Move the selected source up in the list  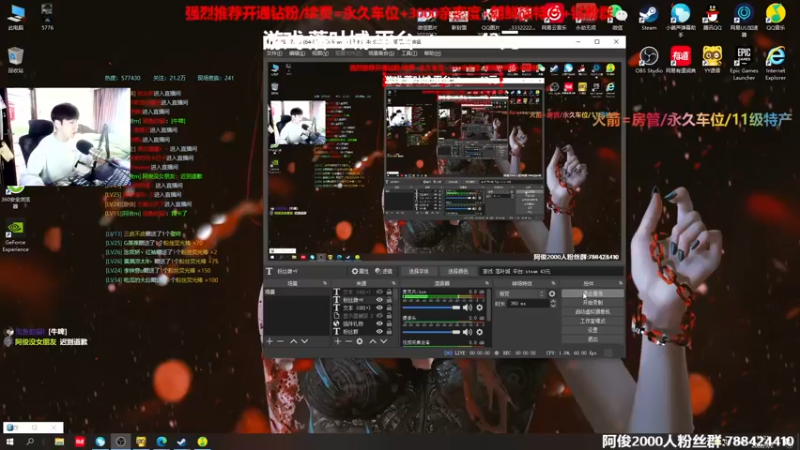click(x=372, y=341)
